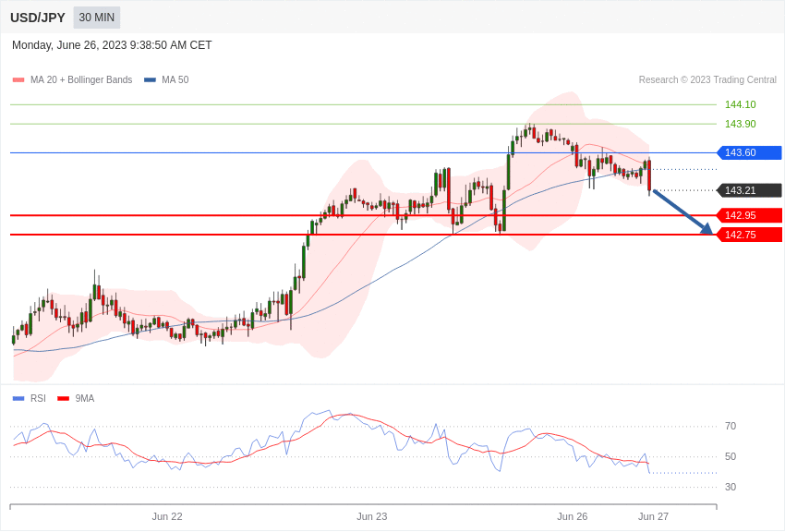Click the Jun 22 date axis label
The width and height of the screenshot is (785, 532).
click(x=167, y=516)
